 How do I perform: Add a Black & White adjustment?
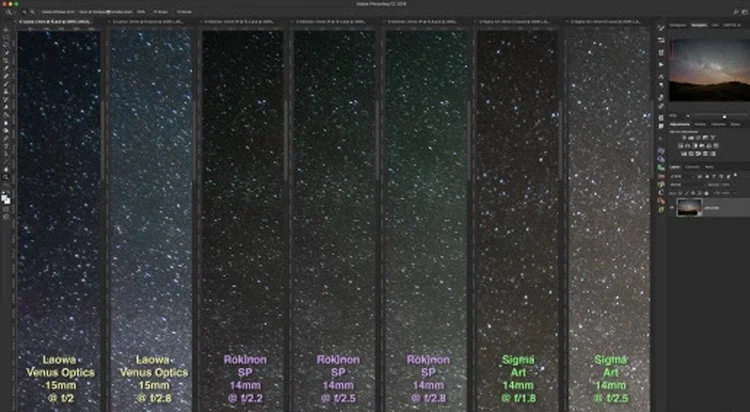[x=695, y=145]
